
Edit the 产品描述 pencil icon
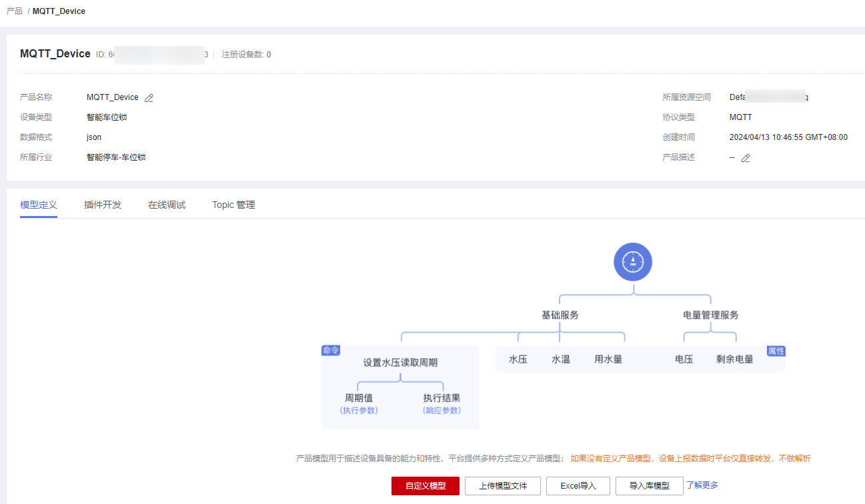(746, 158)
